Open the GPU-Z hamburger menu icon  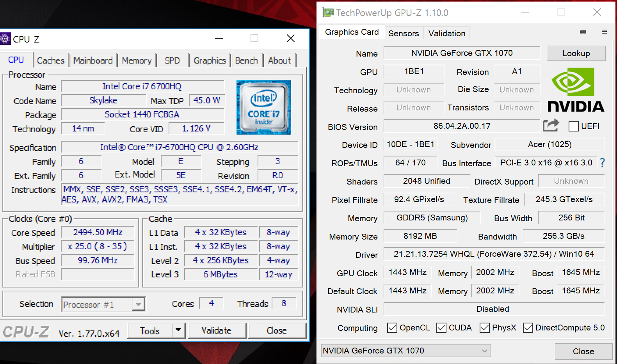click(x=604, y=32)
